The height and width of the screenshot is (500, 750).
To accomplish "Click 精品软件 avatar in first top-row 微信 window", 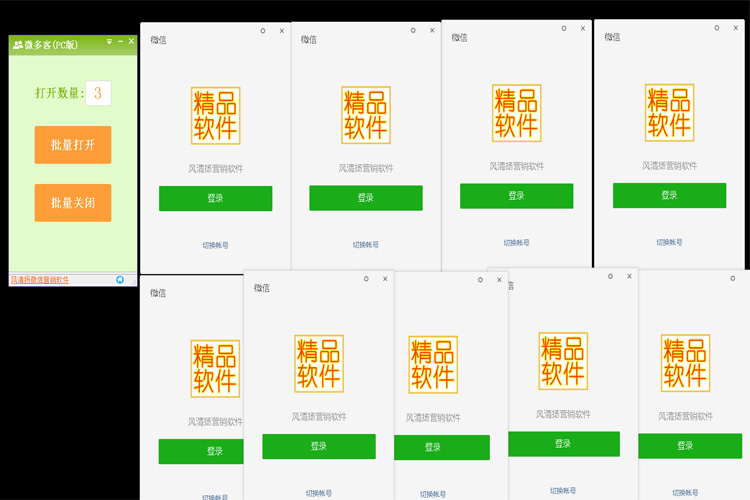I will [x=216, y=115].
